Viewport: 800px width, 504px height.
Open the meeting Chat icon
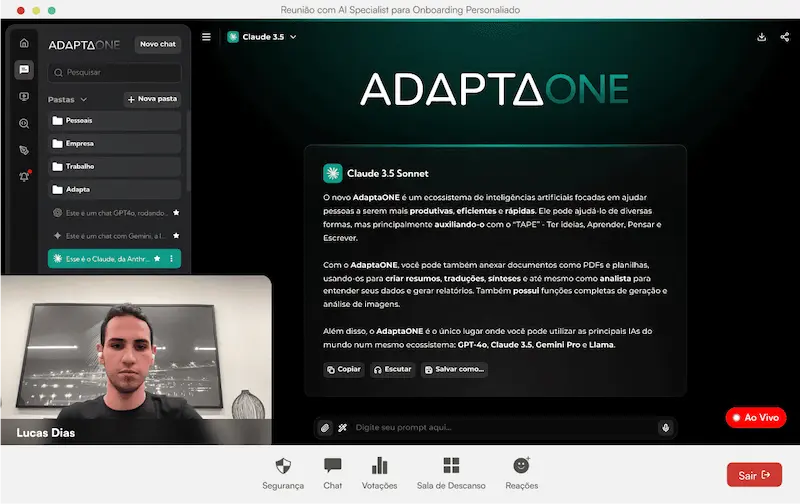[x=333, y=465]
